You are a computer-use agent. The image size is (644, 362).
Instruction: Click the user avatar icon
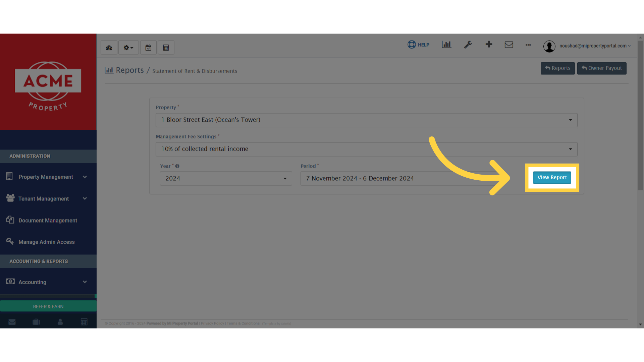click(x=549, y=46)
